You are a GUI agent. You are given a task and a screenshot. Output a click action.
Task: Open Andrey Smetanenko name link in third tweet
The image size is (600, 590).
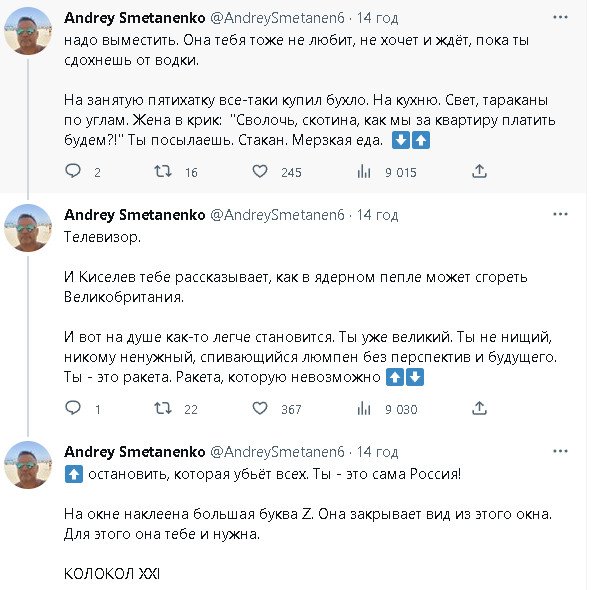(x=132, y=451)
